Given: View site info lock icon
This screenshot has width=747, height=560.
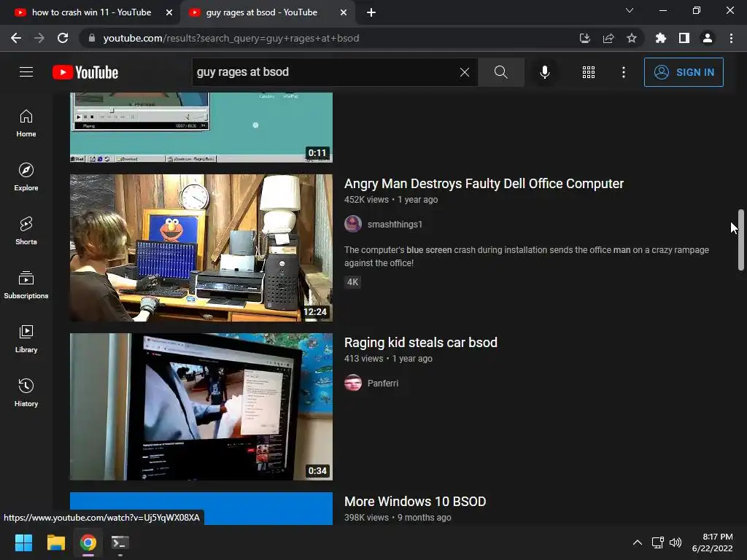Looking at the screenshot, I should tap(92, 38).
